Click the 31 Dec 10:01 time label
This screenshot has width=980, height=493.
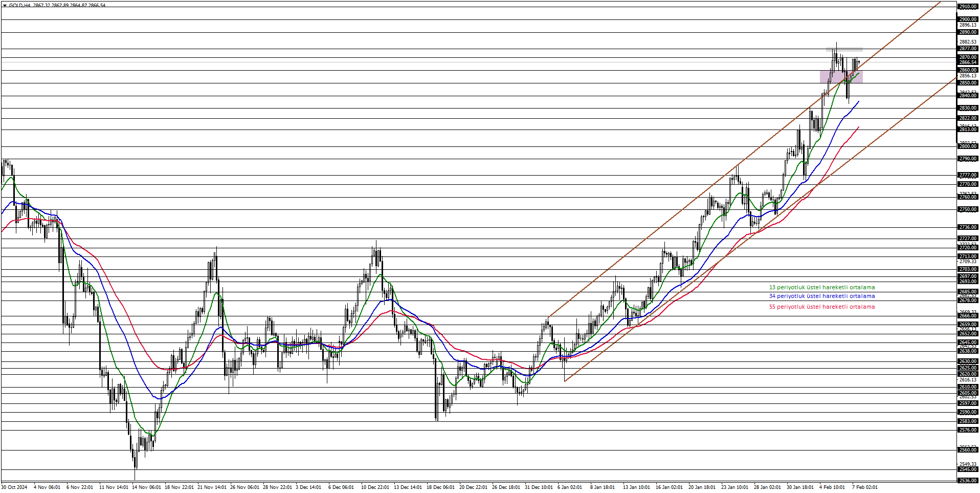[x=539, y=487]
